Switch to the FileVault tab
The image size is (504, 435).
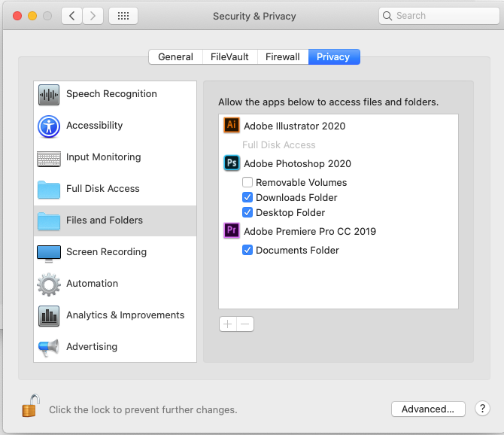(x=229, y=57)
